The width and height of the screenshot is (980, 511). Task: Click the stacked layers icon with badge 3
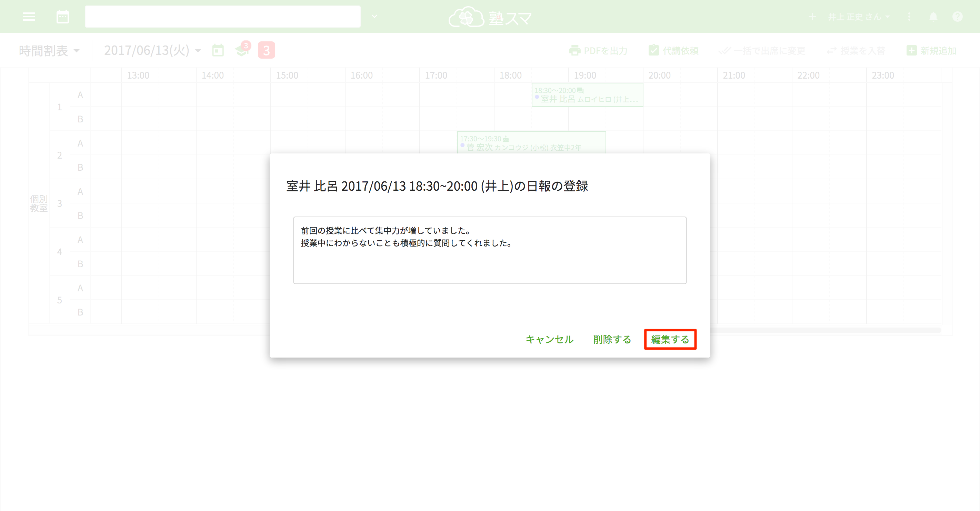(242, 50)
